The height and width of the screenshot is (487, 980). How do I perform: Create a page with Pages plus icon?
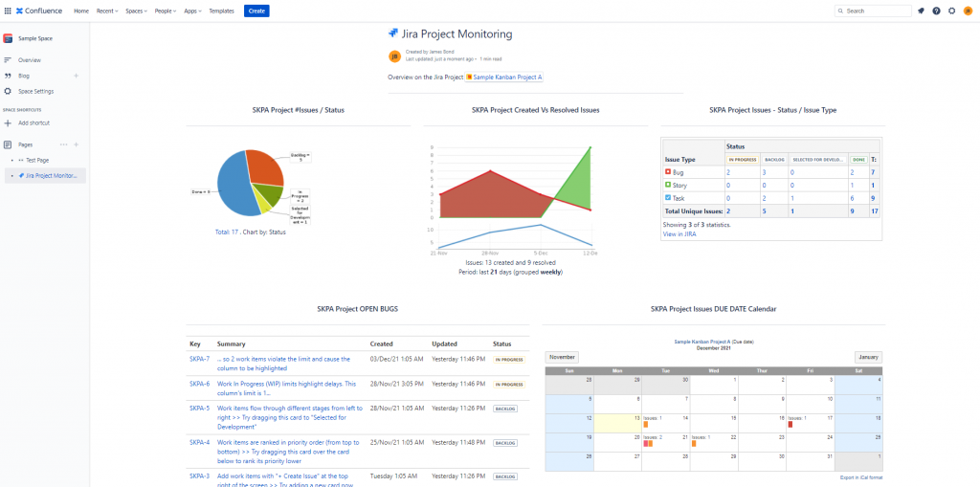(77, 144)
